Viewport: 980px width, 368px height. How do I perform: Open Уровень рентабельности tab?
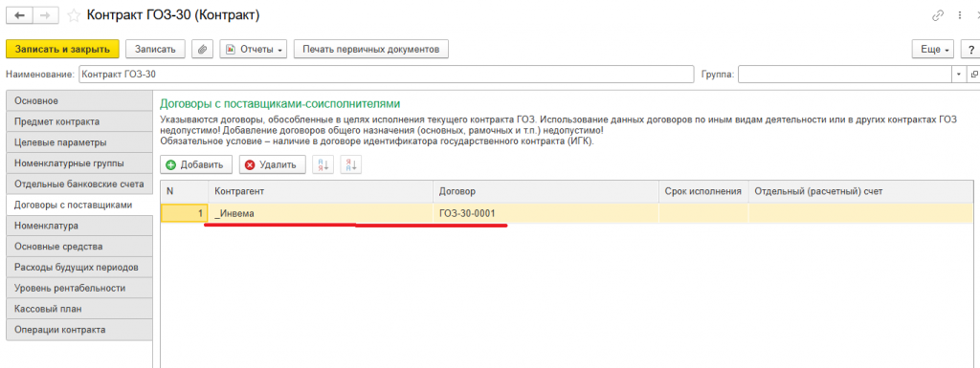[79, 288]
